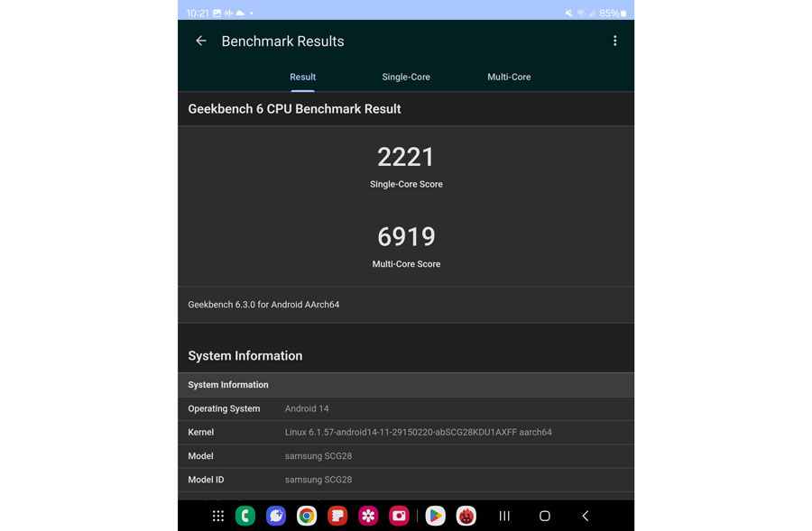Switch to the Result tab
Image resolution: width=812 pixels, height=531 pixels.
pyautogui.click(x=302, y=78)
